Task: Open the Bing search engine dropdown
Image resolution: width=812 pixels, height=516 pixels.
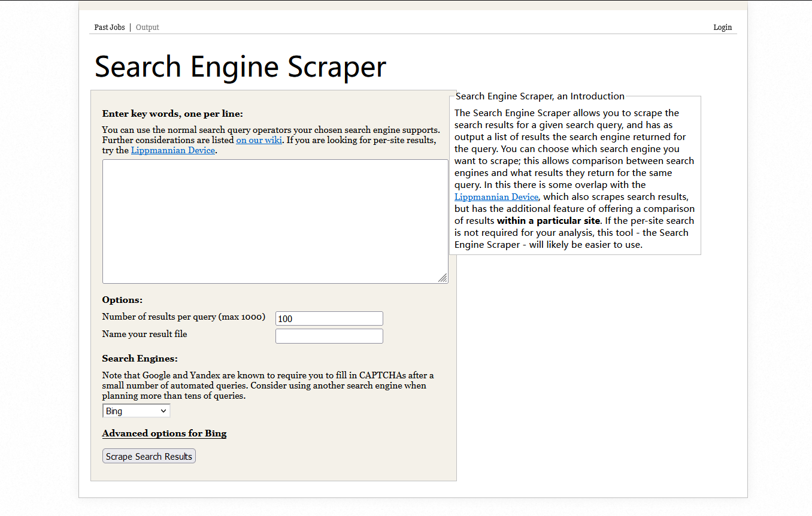Action: (x=137, y=411)
